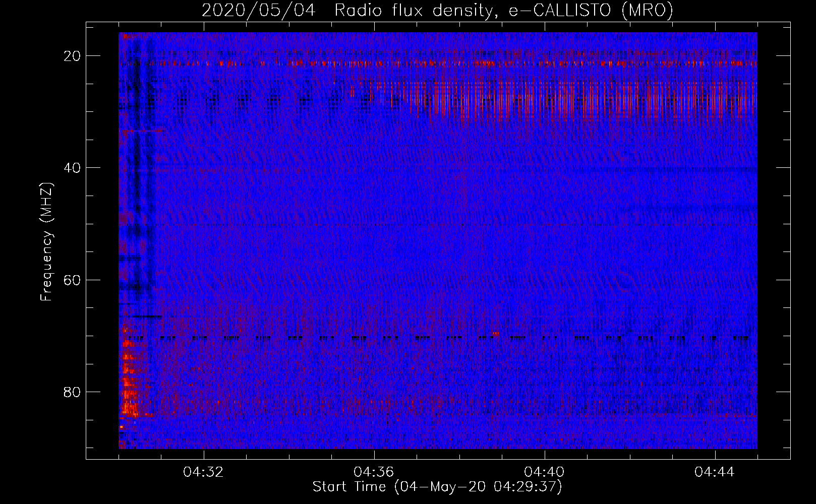Screen dimensions: 816x504
Task: Click the '04:36' time tick label
Action: click(x=374, y=472)
